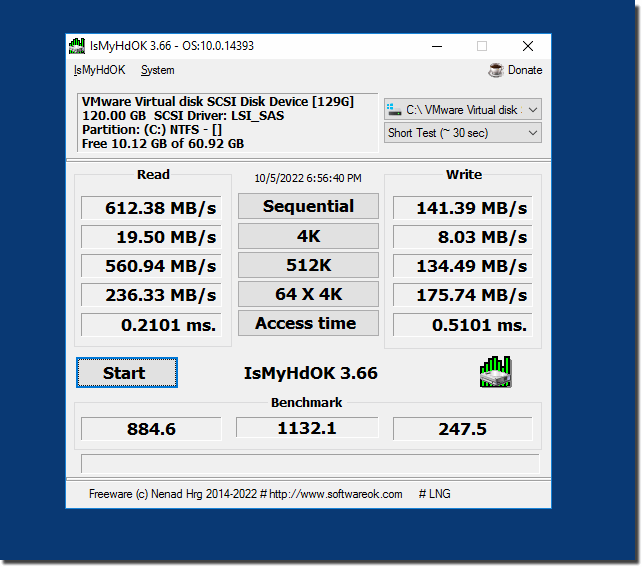Open the IsMyHdOK menu

tap(99, 70)
